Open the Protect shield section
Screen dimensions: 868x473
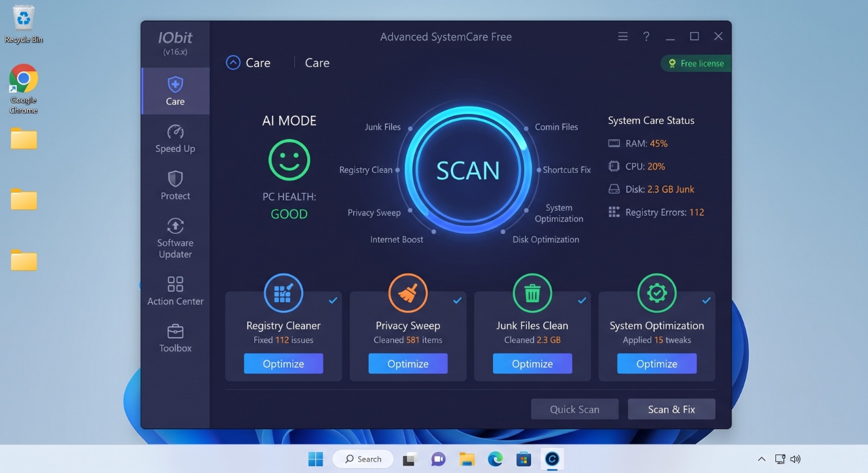click(x=175, y=185)
